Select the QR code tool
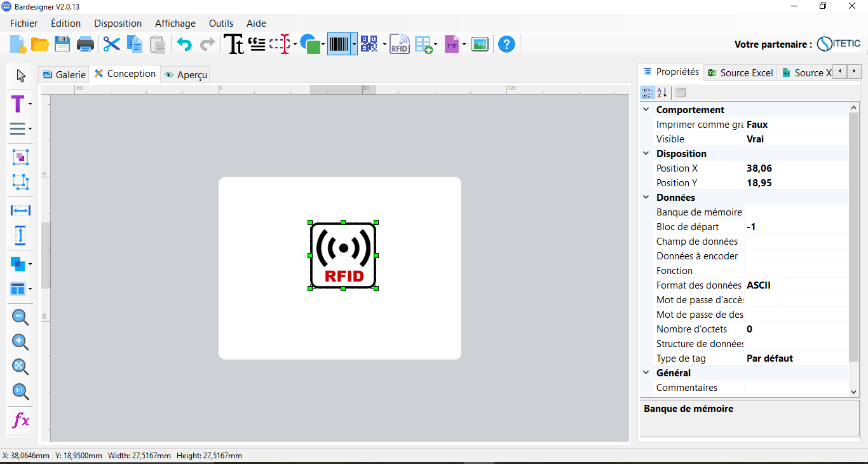Screen dimensions: 868x464 tap(369, 44)
